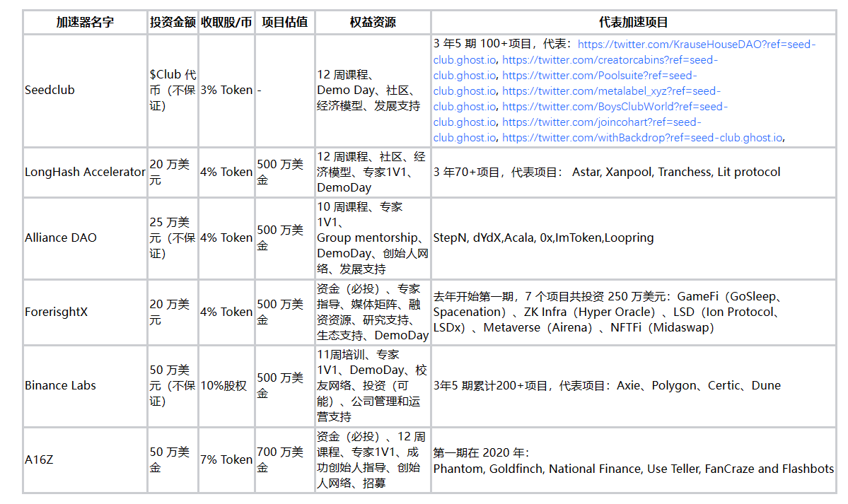Click the StepN, dYdX, Acala projects cell
This screenshot has height=504, width=848.
[x=633, y=238]
